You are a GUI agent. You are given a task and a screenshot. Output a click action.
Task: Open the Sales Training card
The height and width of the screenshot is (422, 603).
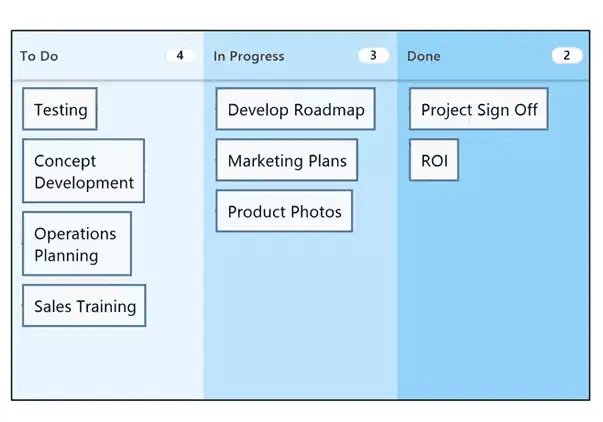[x=84, y=306]
